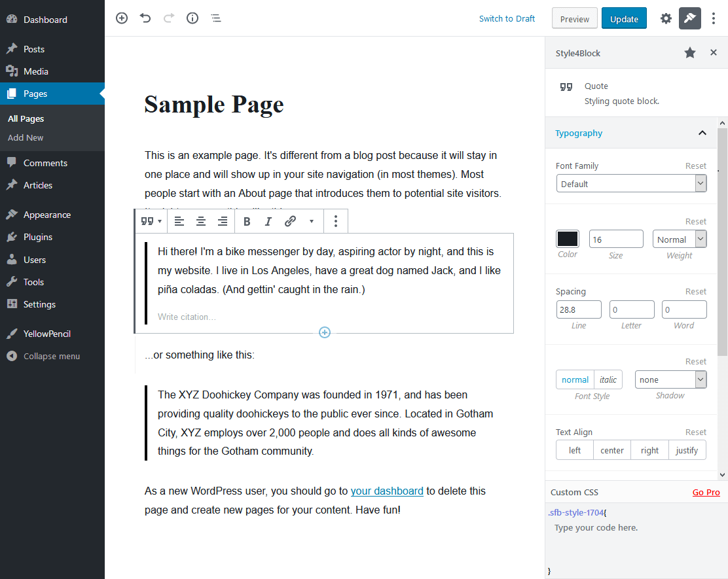Select italic font style in Typography
The width and height of the screenshot is (728, 579).
pos(608,379)
